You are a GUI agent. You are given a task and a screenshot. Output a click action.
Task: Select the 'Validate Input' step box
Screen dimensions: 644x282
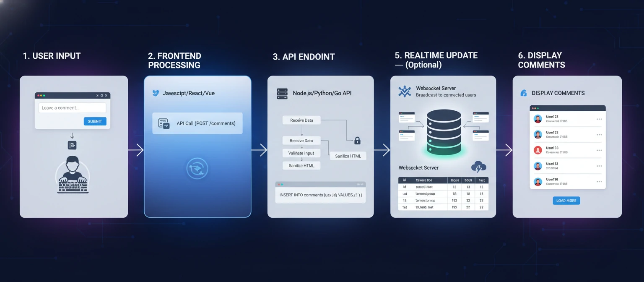coord(301,153)
